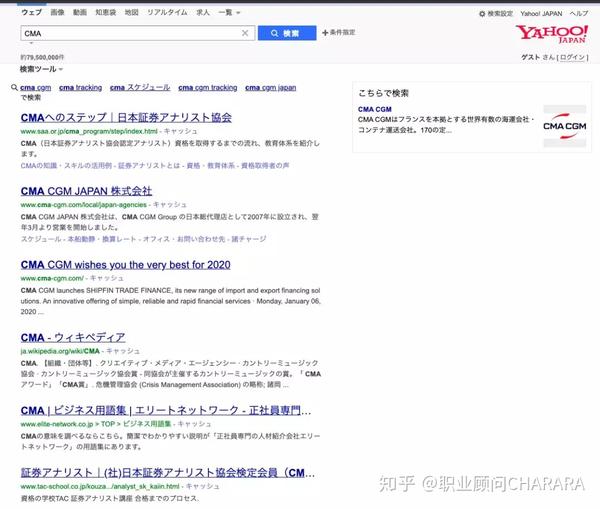Switch to the 知恵袋 tab

(x=106, y=13)
